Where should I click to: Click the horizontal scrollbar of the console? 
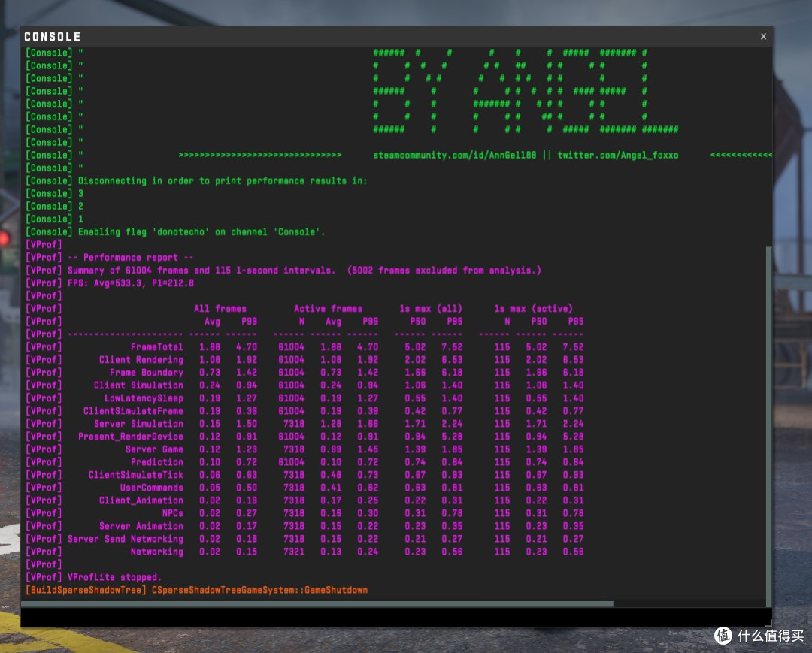click(x=317, y=604)
